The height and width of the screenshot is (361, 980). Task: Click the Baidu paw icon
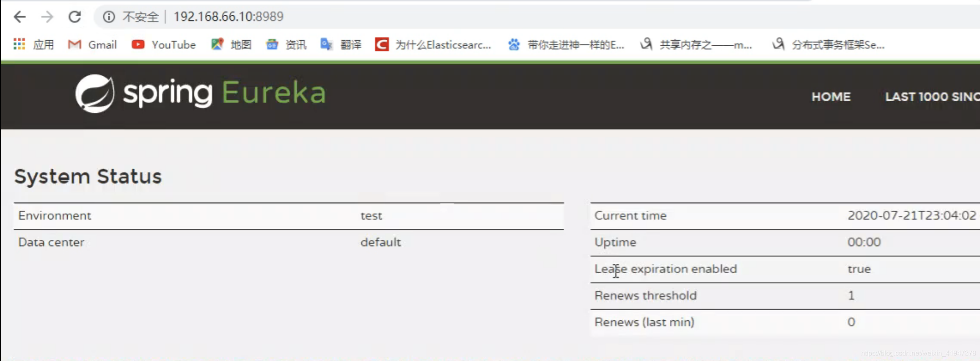(x=514, y=44)
